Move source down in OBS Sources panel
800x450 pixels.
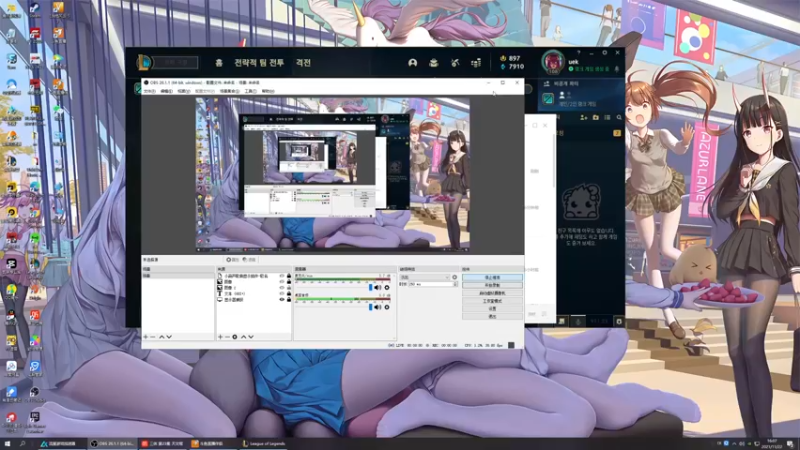click(x=251, y=337)
